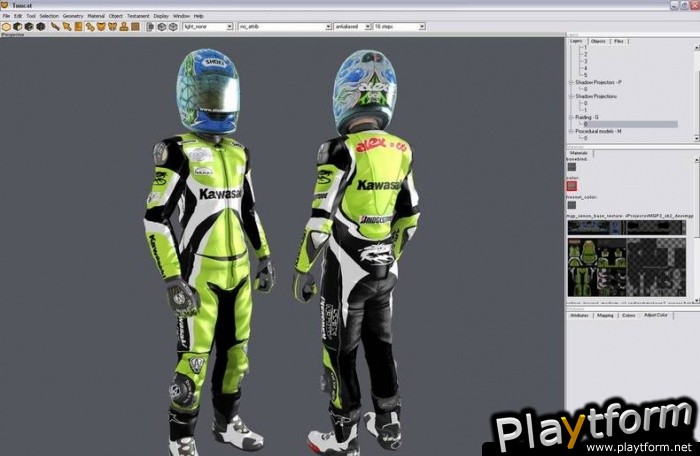The image size is (700, 456).
Task: Switch to the Colors tab
Action: coord(629,316)
